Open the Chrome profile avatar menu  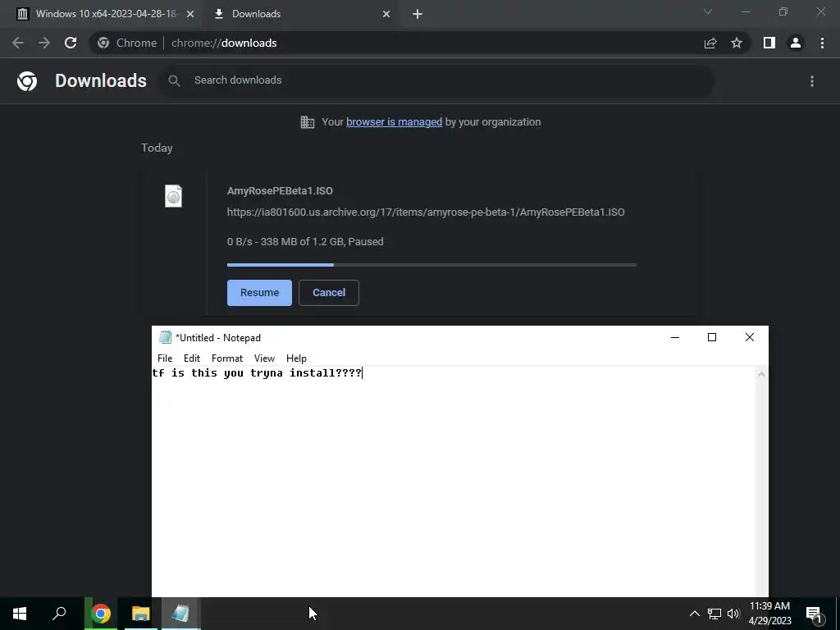[x=796, y=43]
